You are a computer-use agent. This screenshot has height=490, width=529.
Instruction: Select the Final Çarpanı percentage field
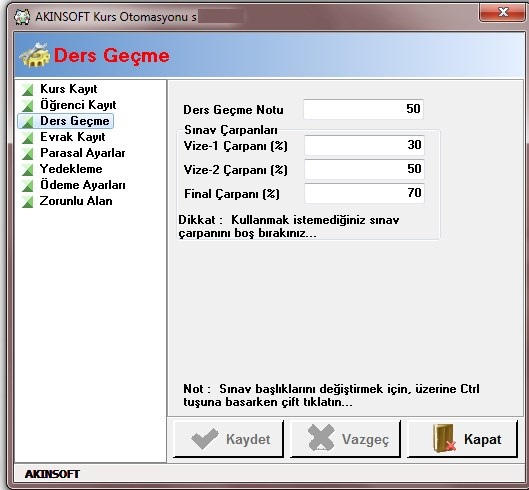point(364,193)
